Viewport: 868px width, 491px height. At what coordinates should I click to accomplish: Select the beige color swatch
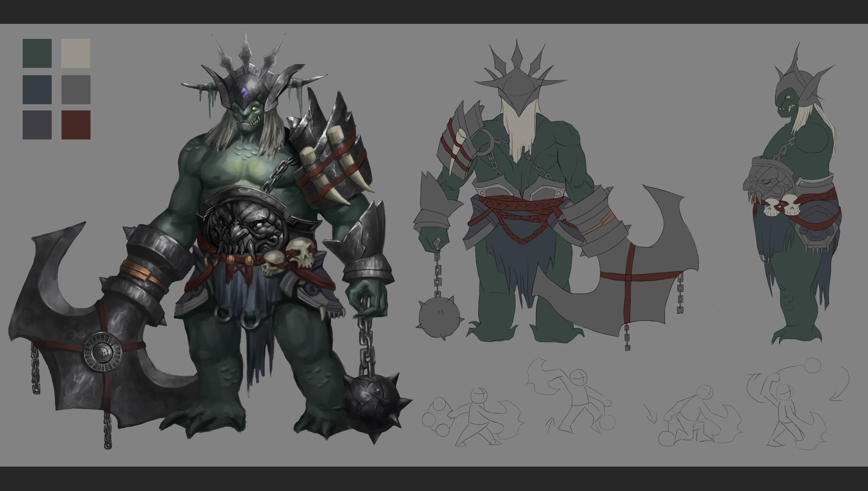pyautogui.click(x=76, y=54)
